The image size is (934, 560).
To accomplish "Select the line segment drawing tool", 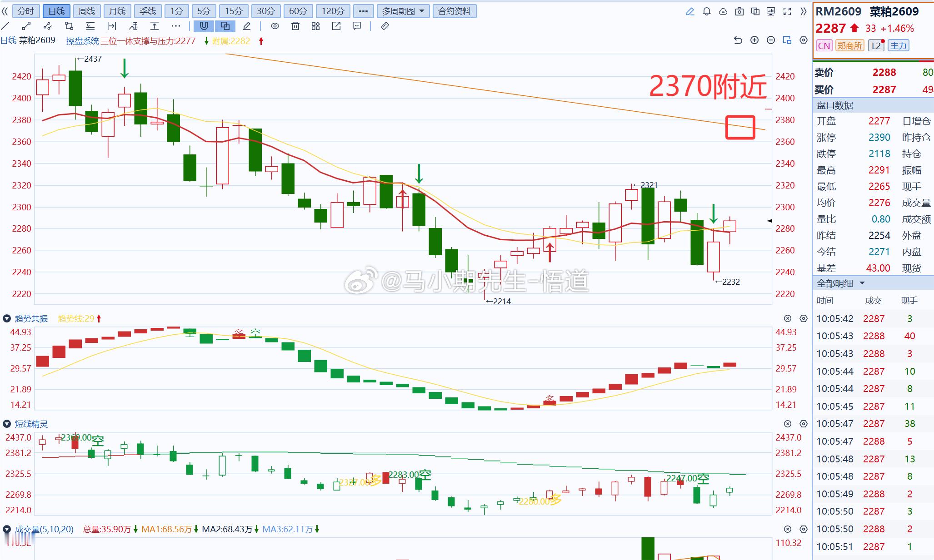I will (26, 26).
